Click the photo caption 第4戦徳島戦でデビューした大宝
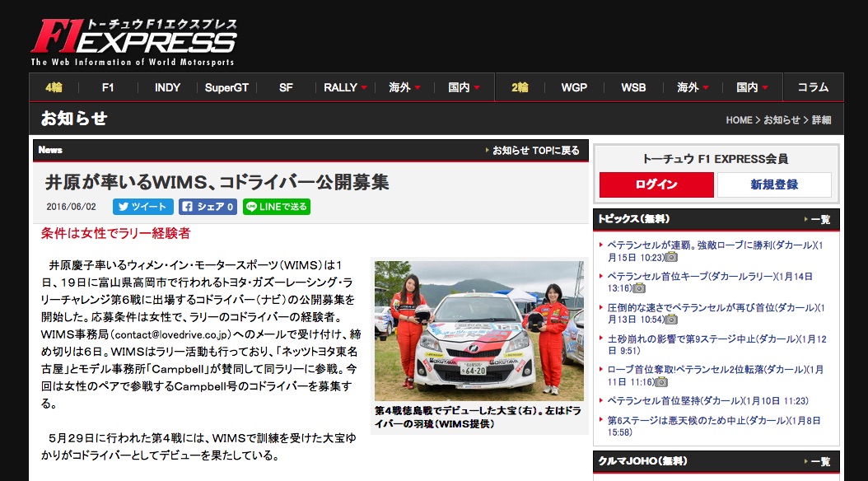868x481 pixels. click(x=478, y=418)
